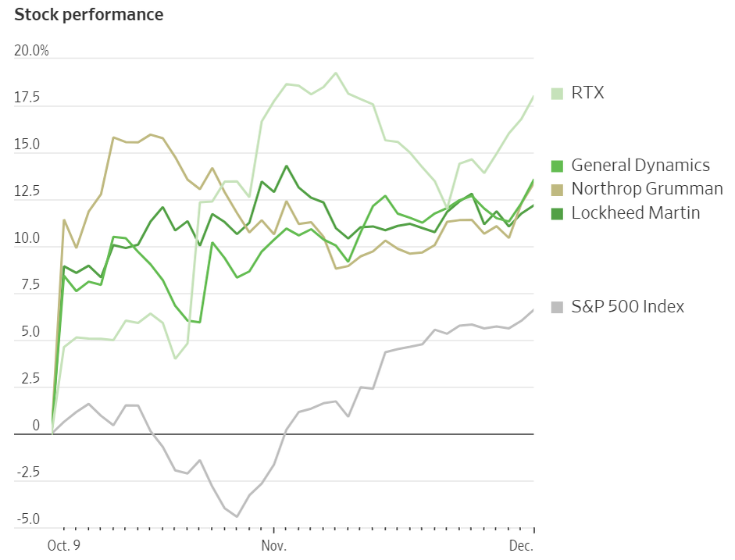Click the General Dynamics legend swatch
The image size is (735, 560).
pos(557,166)
